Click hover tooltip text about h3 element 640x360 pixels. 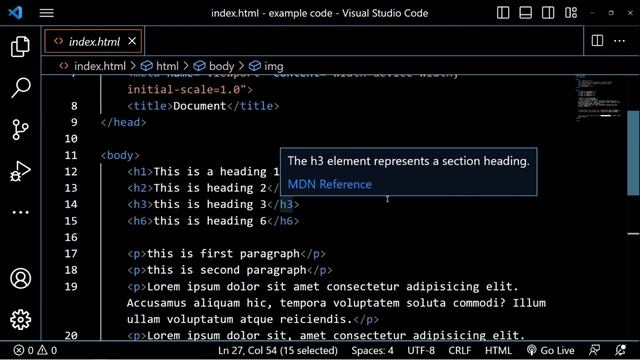409,161
